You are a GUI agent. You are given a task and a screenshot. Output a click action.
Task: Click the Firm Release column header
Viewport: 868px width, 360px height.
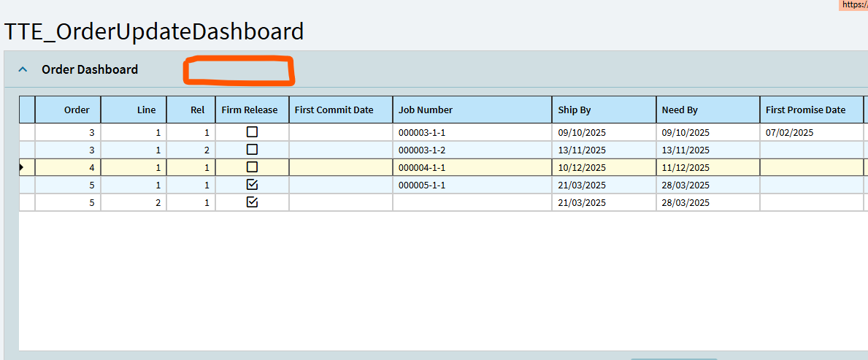pyautogui.click(x=253, y=110)
